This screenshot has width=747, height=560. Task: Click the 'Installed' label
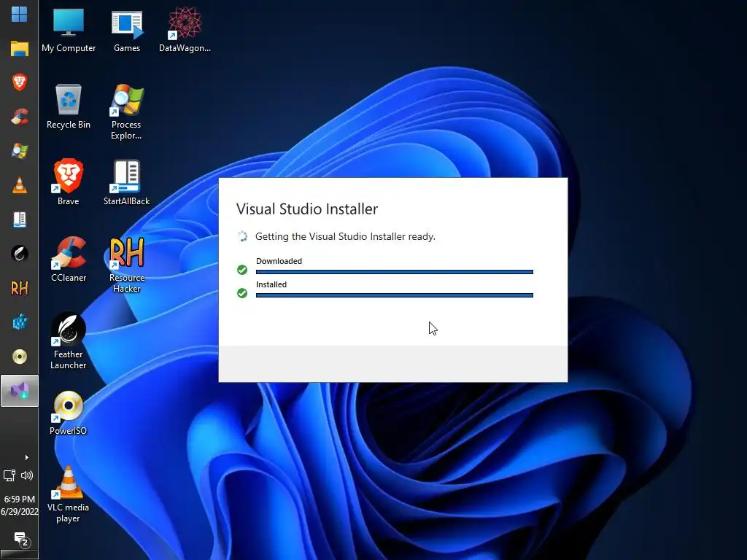271,284
